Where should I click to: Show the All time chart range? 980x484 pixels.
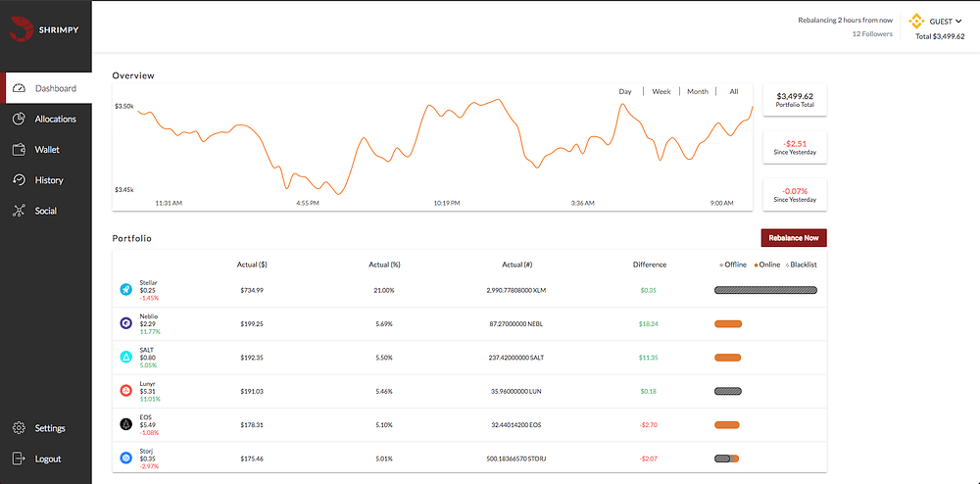[x=734, y=92]
